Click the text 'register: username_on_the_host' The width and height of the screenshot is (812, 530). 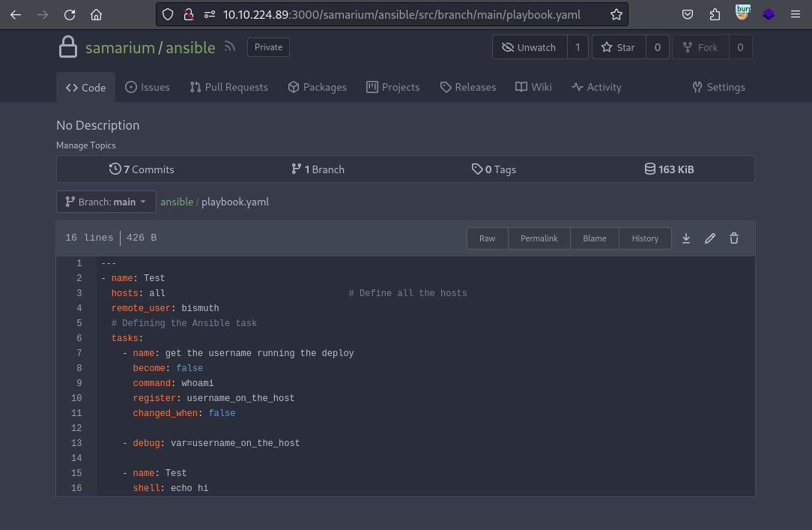(214, 398)
